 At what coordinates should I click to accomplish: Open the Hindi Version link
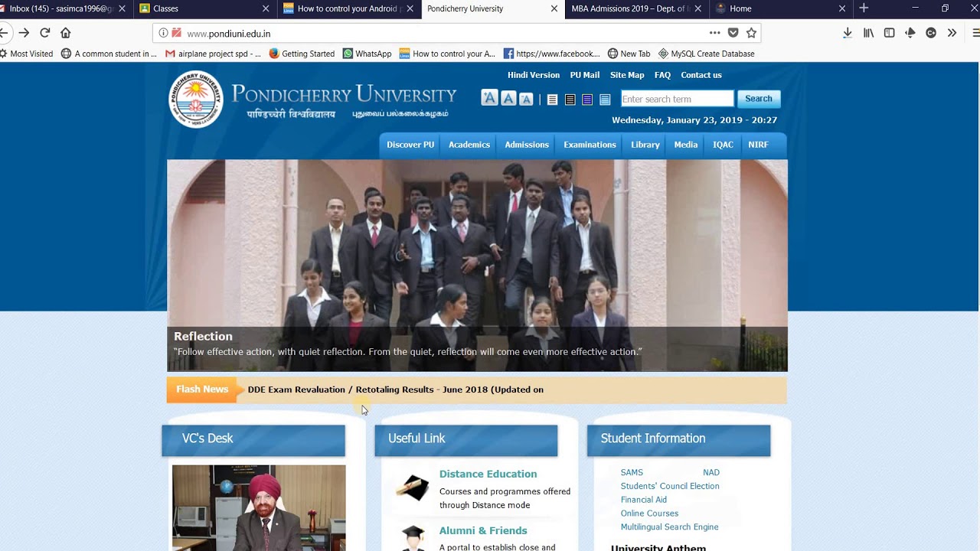point(534,75)
